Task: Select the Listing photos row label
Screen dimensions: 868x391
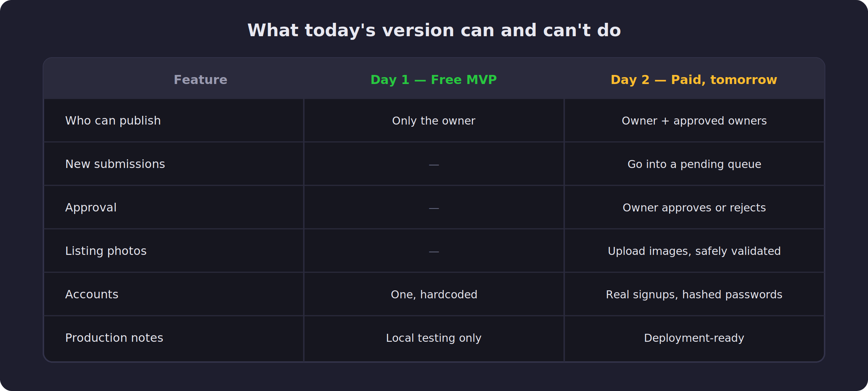Action: pos(106,251)
